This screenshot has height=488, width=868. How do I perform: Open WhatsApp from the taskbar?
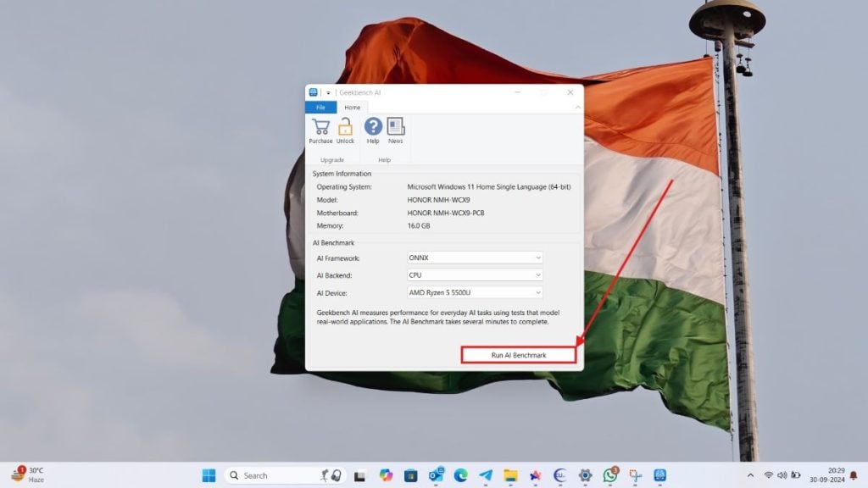point(610,475)
